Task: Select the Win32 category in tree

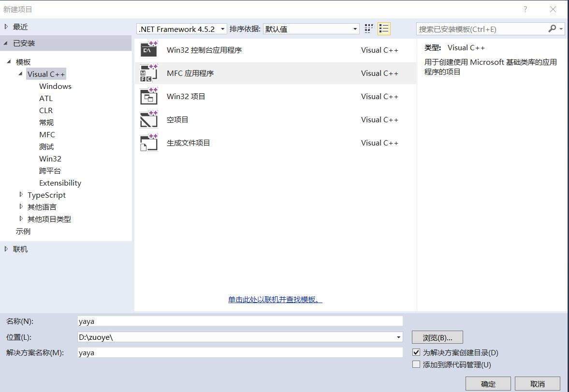Action: pos(50,159)
